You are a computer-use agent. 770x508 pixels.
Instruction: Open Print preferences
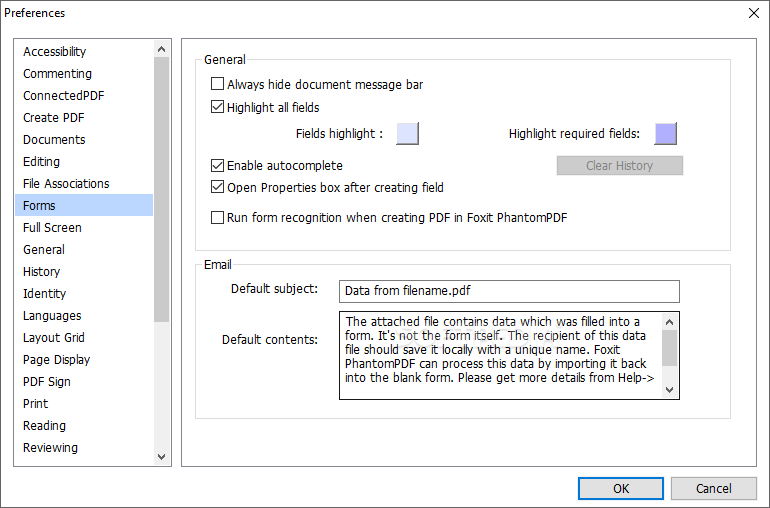tap(84, 403)
